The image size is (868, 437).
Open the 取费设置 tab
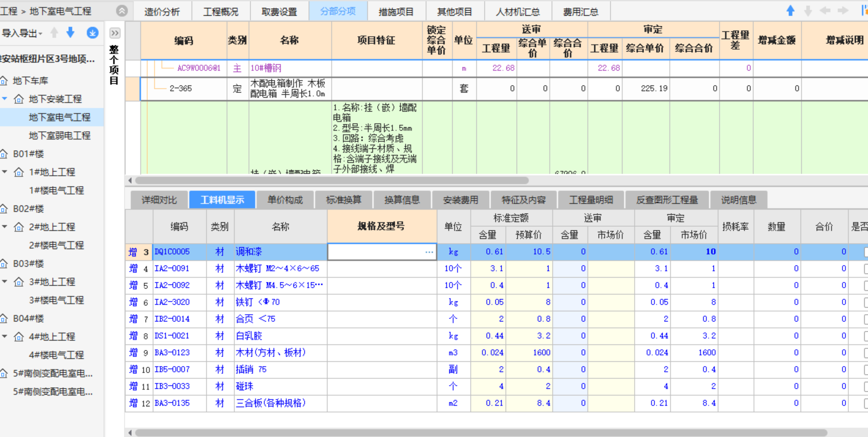tap(279, 11)
